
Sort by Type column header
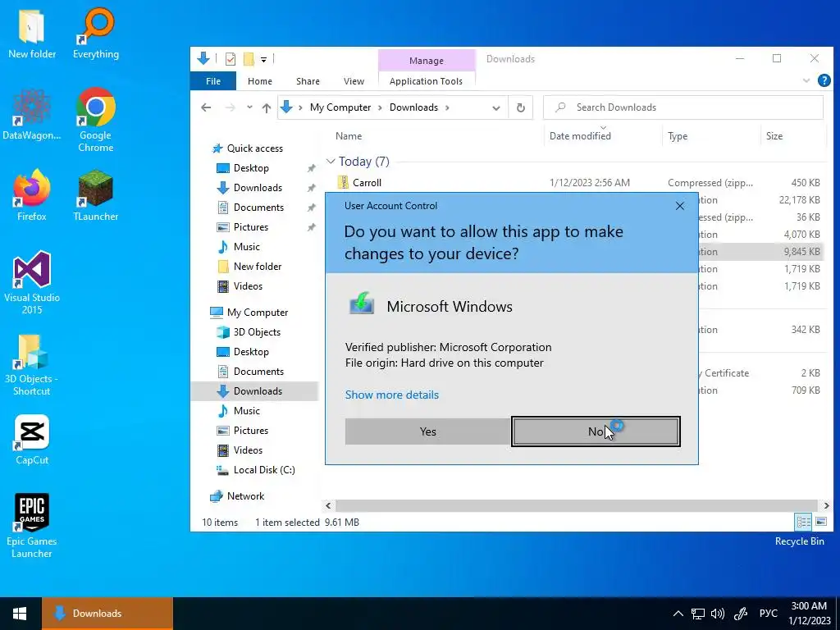point(678,136)
